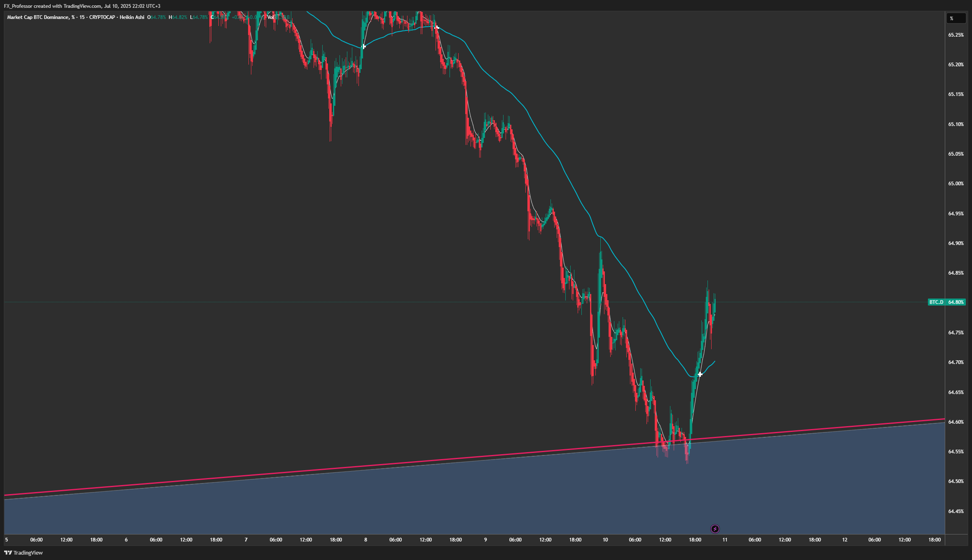Click the 64.80% current price label

956,302
